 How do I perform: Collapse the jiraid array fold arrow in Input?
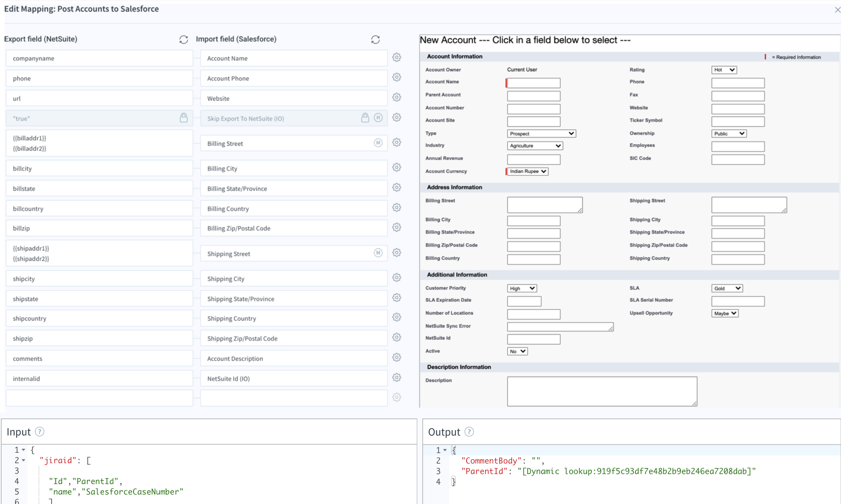(24, 461)
